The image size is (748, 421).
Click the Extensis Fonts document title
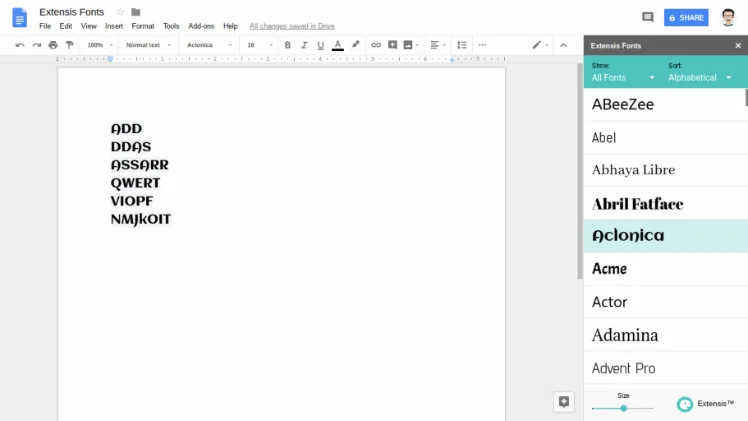tap(72, 12)
